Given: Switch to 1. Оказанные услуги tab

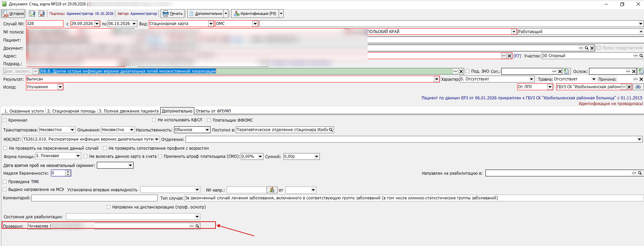Looking at the screenshot, I should (24, 111).
